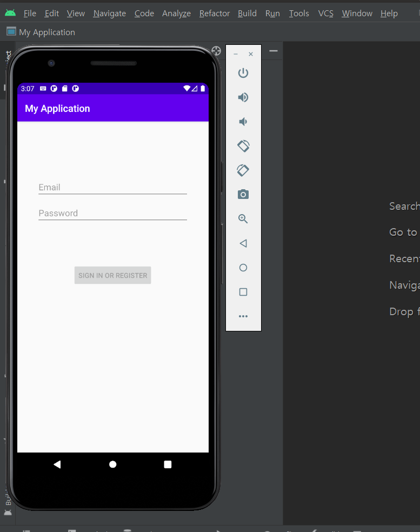Viewport: 420px width, 532px height.
Task: Open the Run menu
Action: tap(272, 13)
